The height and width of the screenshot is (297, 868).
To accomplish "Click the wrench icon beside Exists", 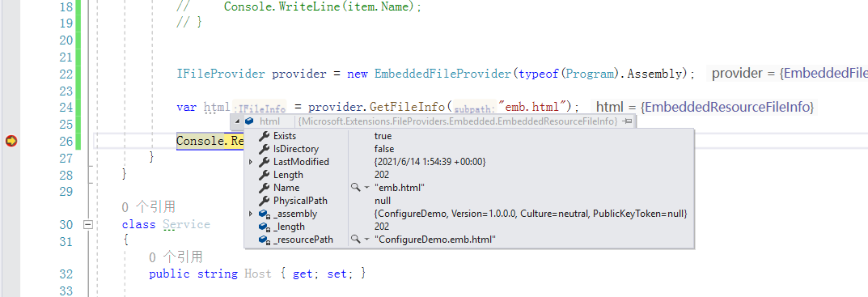I will pos(264,136).
